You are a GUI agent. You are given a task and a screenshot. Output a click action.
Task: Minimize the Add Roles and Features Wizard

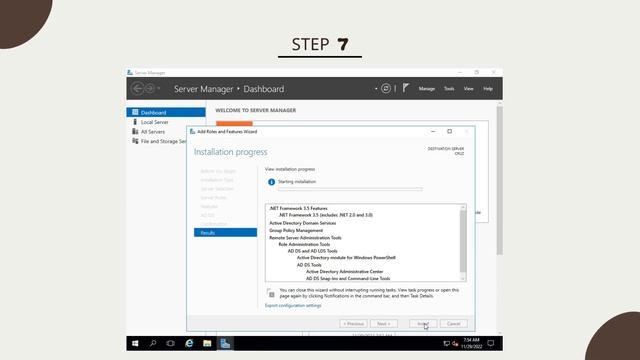tap(433, 131)
